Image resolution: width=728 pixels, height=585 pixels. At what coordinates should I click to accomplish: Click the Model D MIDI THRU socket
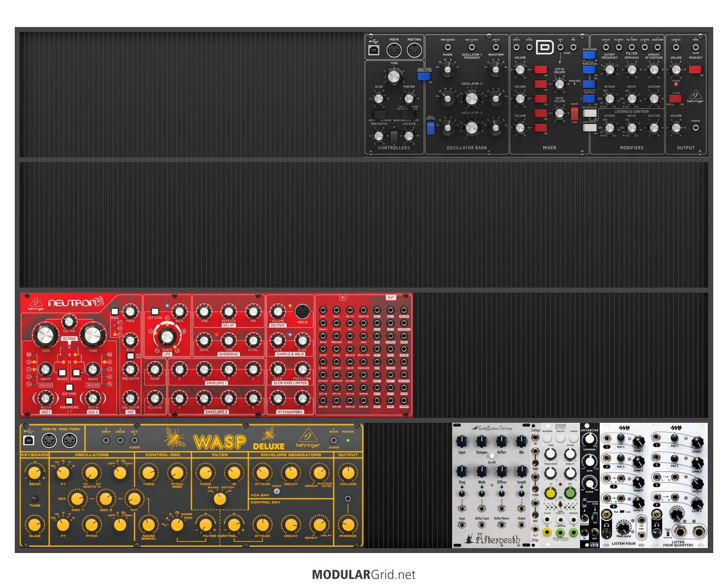click(x=414, y=50)
